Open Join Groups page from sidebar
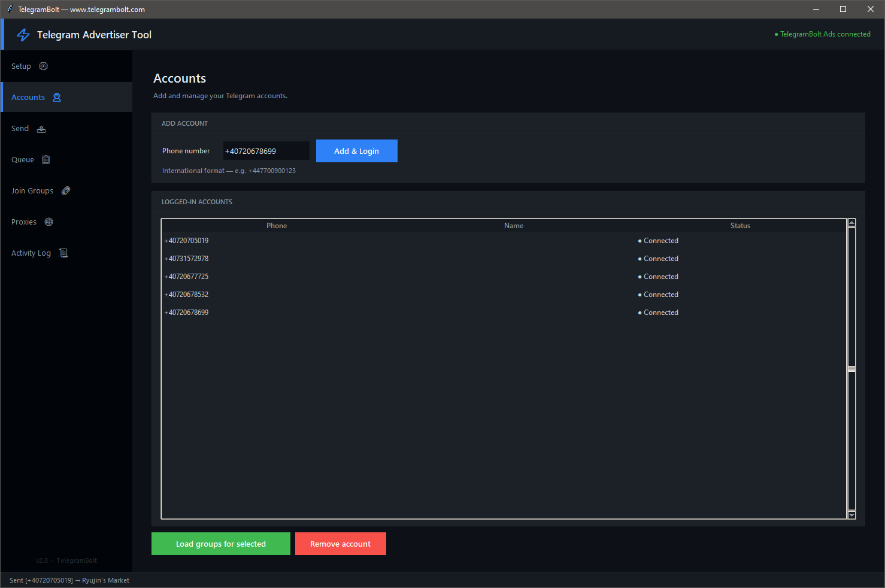The image size is (885, 588). click(66, 191)
